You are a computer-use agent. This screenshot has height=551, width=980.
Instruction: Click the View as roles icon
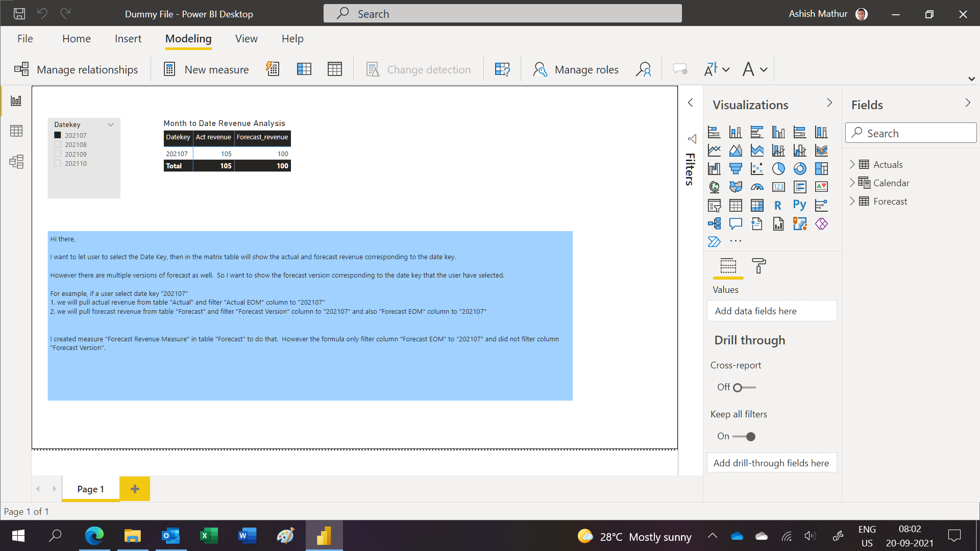click(x=643, y=69)
